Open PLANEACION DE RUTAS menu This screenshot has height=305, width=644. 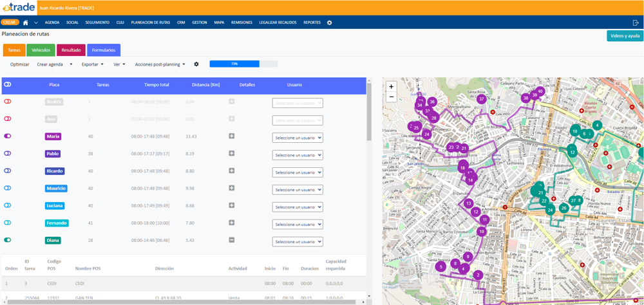[x=150, y=23]
